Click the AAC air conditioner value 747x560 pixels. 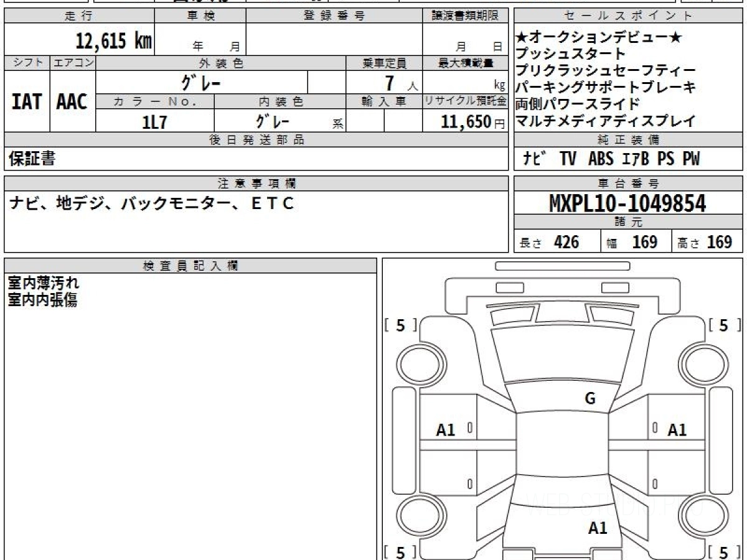point(72,101)
